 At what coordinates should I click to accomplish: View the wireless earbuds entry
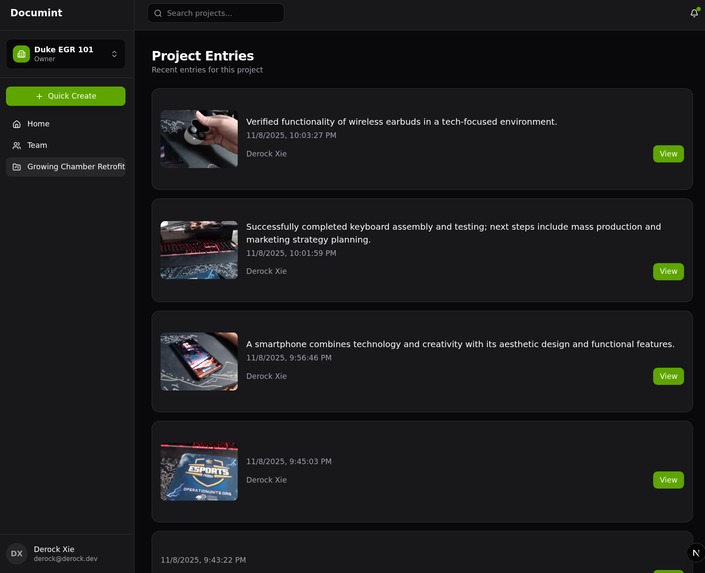(668, 154)
